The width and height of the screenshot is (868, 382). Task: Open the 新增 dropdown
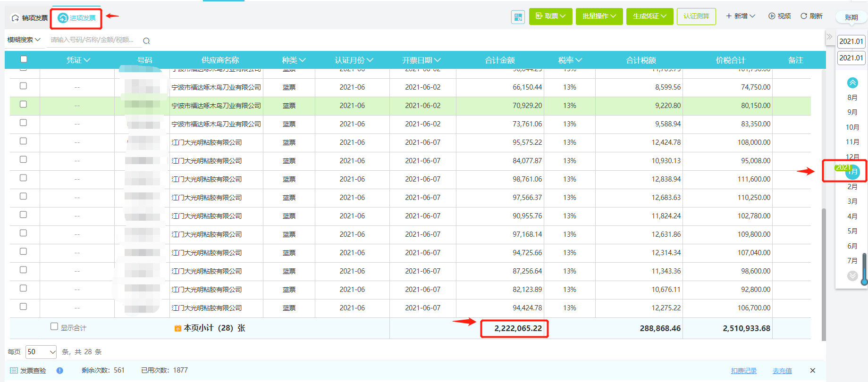click(x=741, y=16)
